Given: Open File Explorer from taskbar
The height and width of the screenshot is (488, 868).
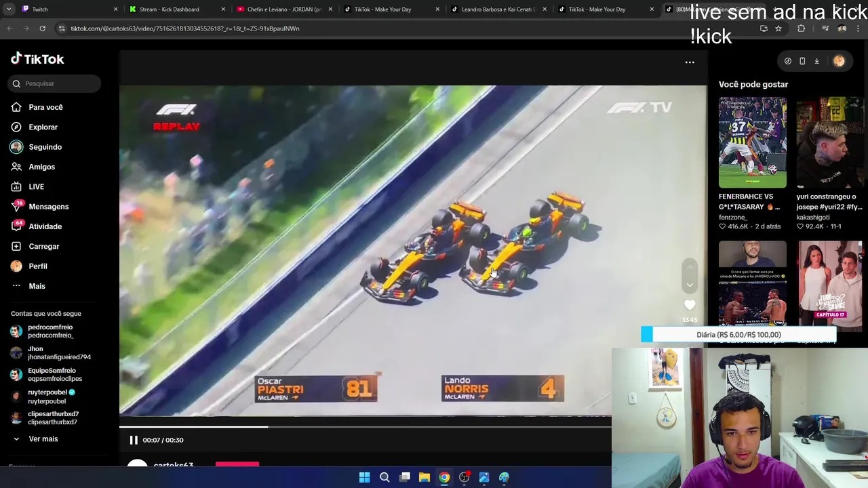Looking at the screenshot, I should pyautogui.click(x=425, y=477).
